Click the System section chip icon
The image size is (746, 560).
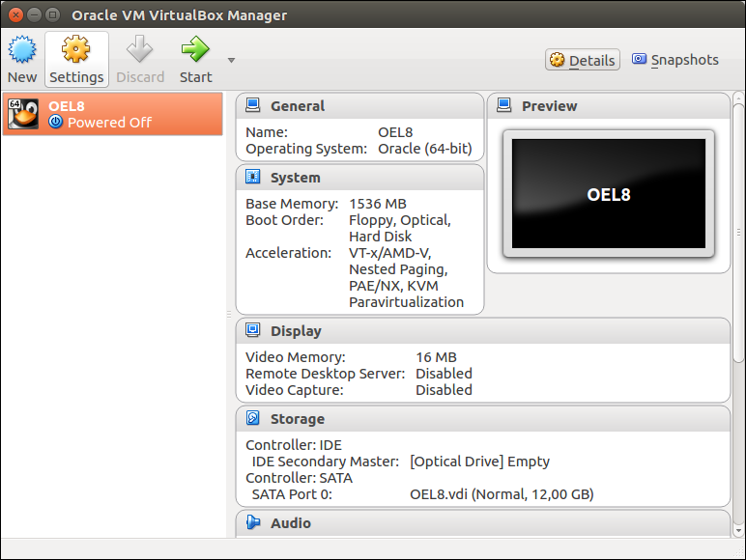click(x=252, y=177)
